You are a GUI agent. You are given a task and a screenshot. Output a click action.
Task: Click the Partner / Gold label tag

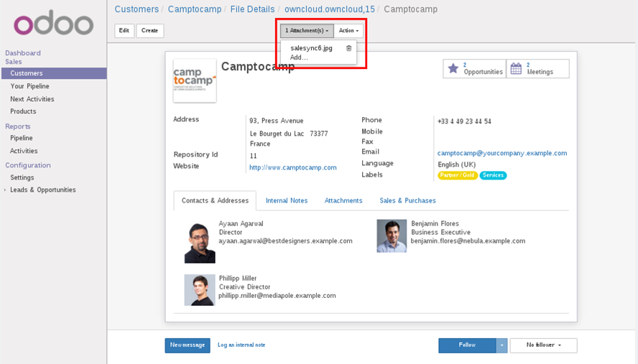click(458, 175)
